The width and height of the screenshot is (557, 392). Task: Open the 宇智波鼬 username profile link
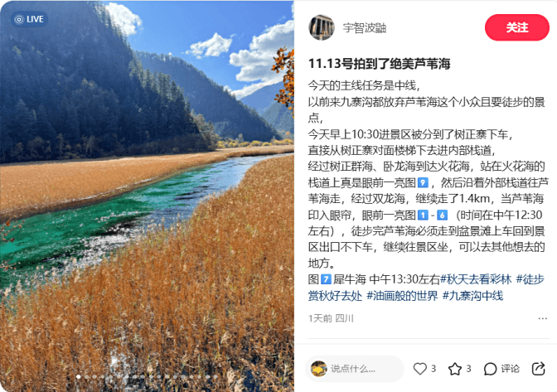pyautogui.click(x=365, y=27)
